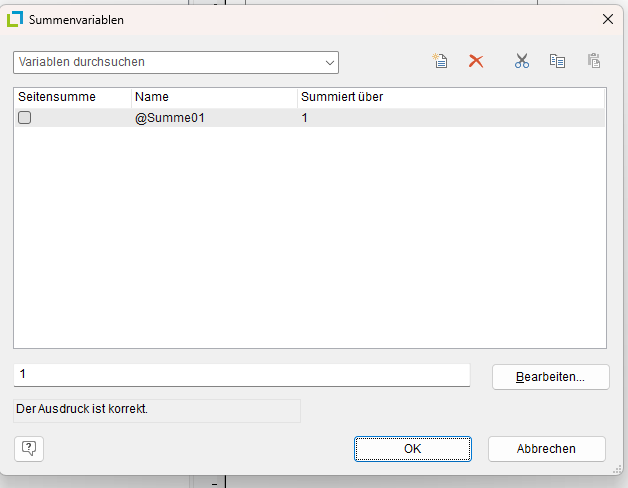The image size is (628, 488).
Task: Cut the selected variable with scissors icon
Action: tap(521, 61)
